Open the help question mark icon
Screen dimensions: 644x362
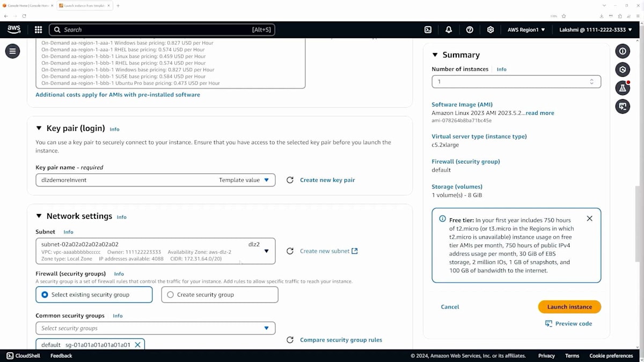(x=470, y=29)
